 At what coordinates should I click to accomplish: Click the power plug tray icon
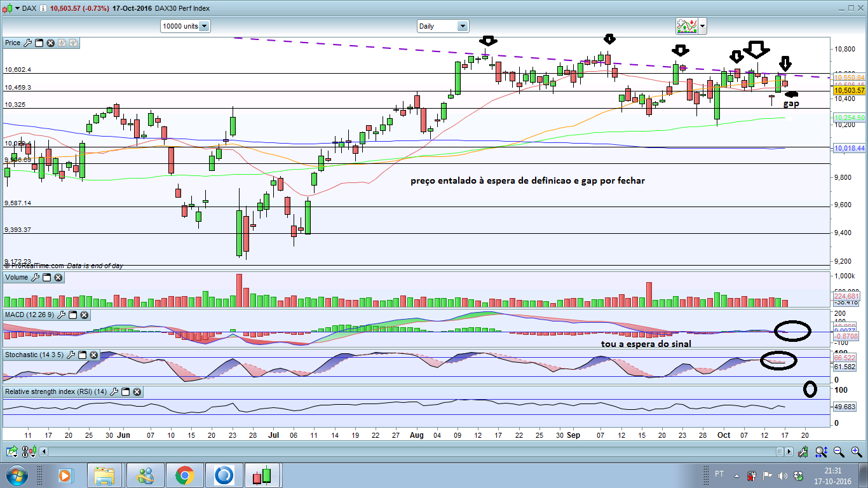752,475
